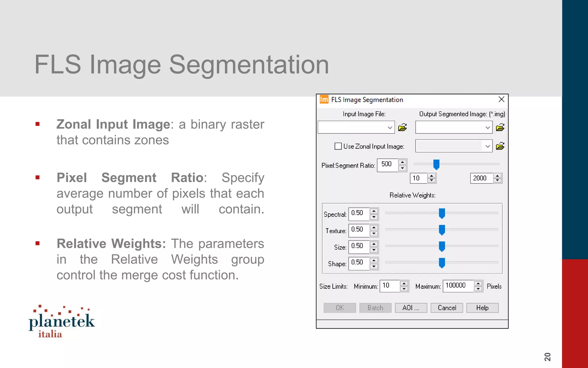Image resolution: width=588 pixels, height=368 pixels.
Task: Click the FLS dialog title bar icon
Action: (324, 99)
